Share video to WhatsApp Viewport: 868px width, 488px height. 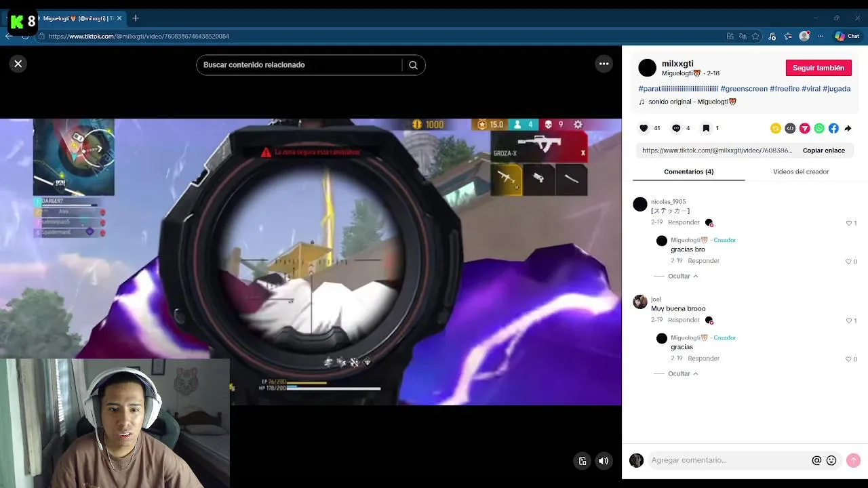tap(819, 128)
